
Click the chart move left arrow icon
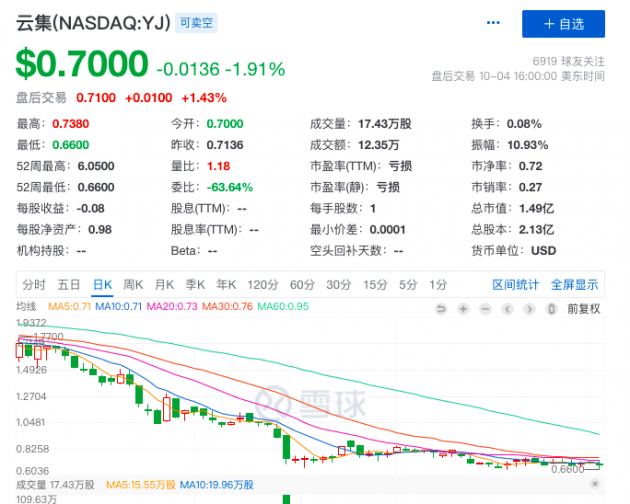click(507, 309)
